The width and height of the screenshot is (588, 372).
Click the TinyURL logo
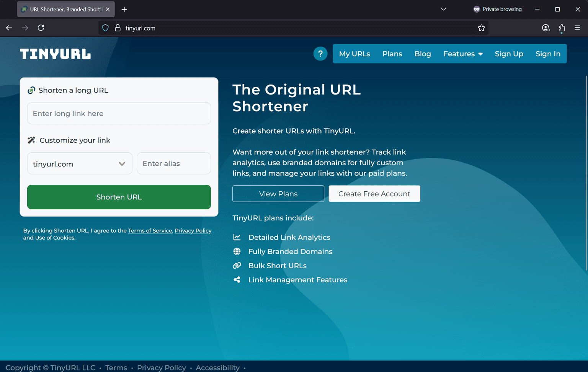coord(55,54)
